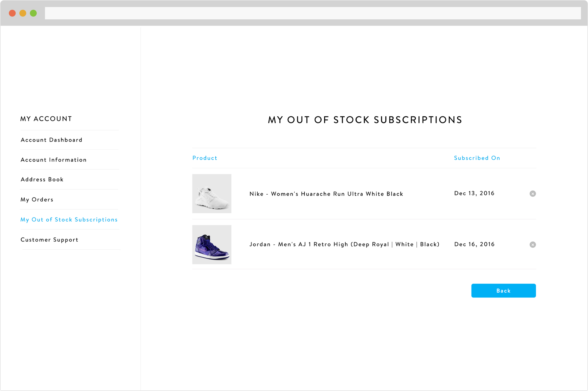Go to Account Information page
The image size is (588, 391).
click(54, 160)
